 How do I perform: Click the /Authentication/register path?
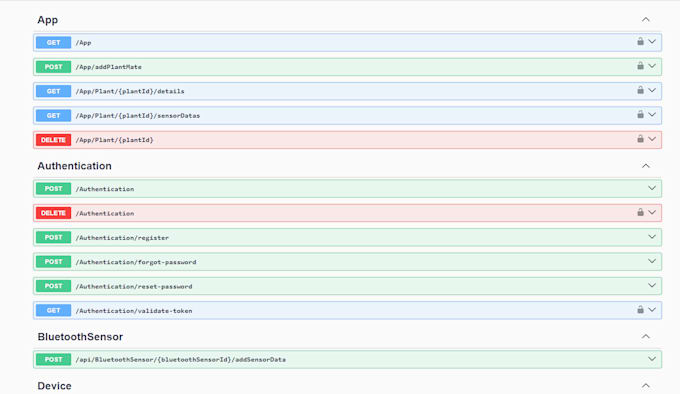pos(122,238)
